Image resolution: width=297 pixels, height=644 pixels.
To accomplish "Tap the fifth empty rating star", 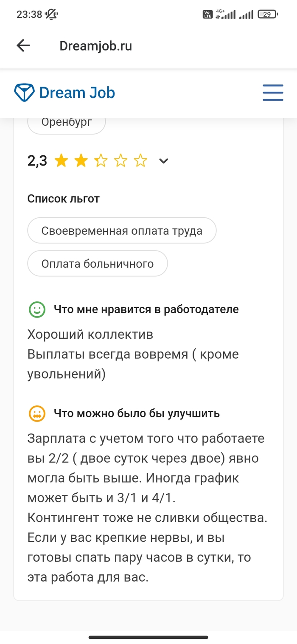I will [x=140, y=161].
